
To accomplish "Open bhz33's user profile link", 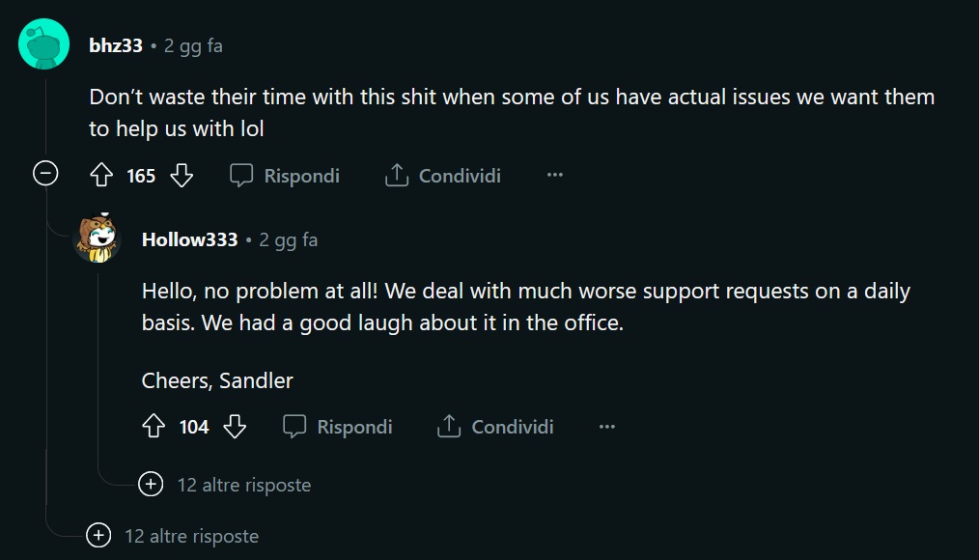I will pos(116,45).
